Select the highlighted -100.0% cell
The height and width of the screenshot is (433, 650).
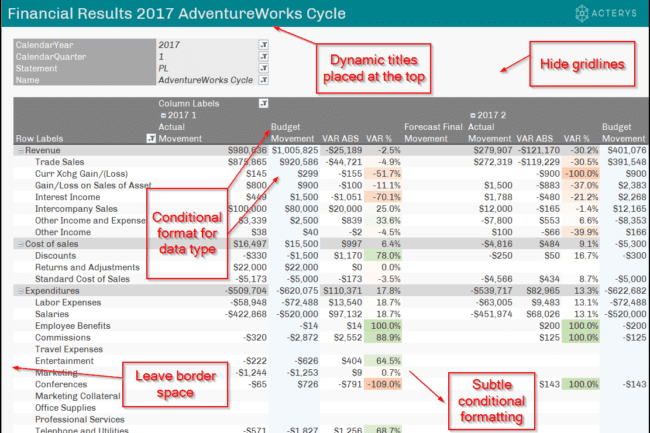[x=581, y=174]
